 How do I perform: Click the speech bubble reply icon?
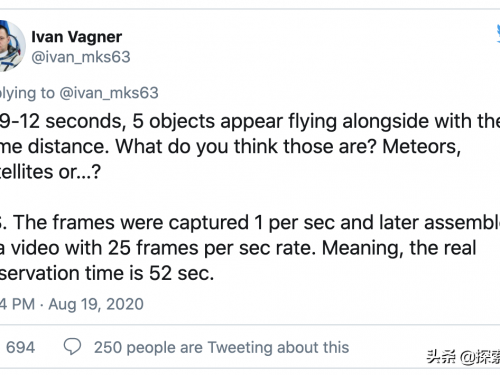[72, 346]
